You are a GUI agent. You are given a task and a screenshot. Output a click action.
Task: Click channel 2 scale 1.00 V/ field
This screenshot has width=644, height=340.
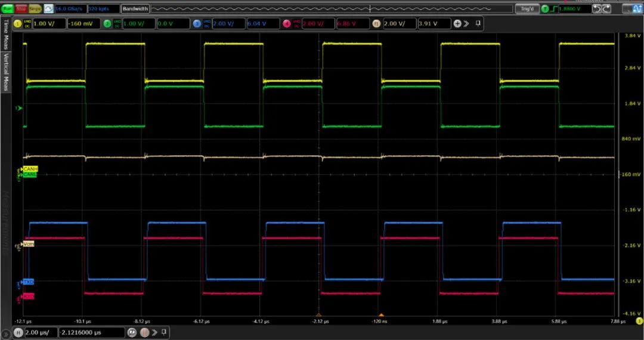pos(139,24)
